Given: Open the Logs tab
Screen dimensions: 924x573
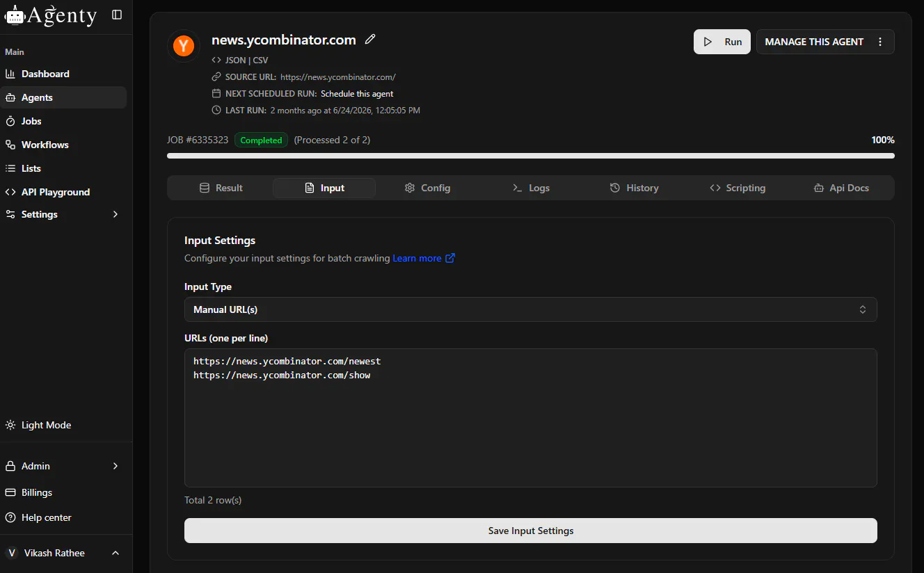Looking at the screenshot, I should (531, 188).
